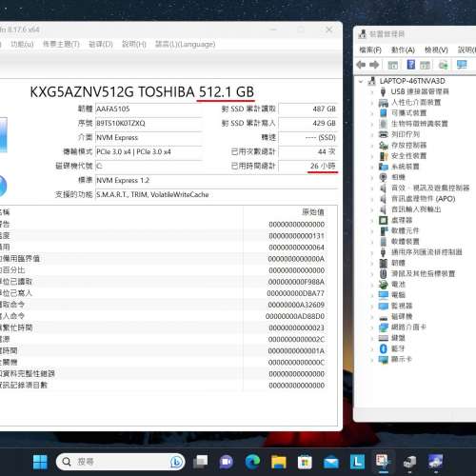Select the battery (電池) icon in device tree
The image size is (476, 476).
(384, 285)
